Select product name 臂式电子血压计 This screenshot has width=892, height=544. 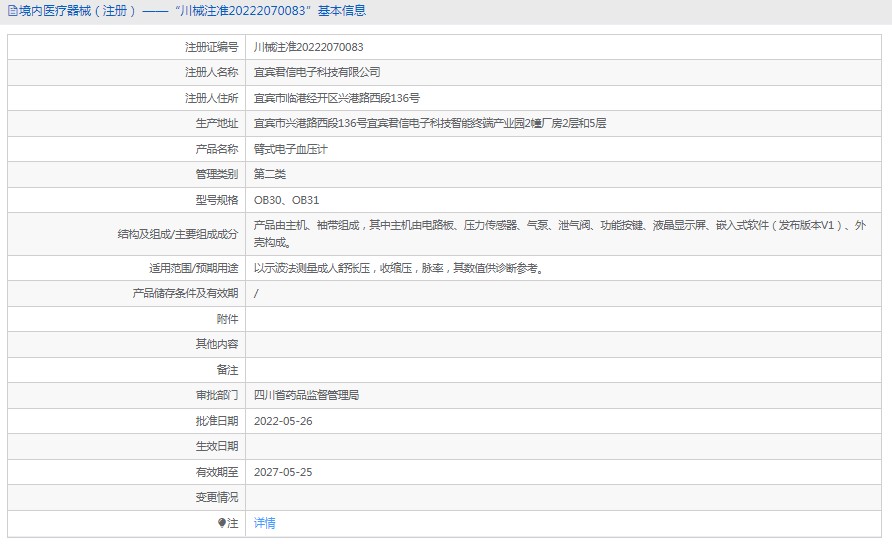coord(291,149)
